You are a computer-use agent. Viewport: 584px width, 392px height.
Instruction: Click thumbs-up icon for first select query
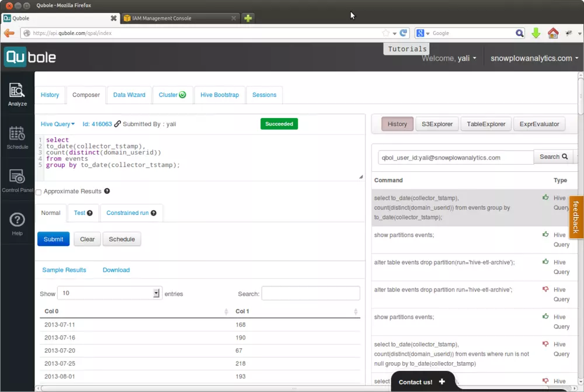(545, 197)
